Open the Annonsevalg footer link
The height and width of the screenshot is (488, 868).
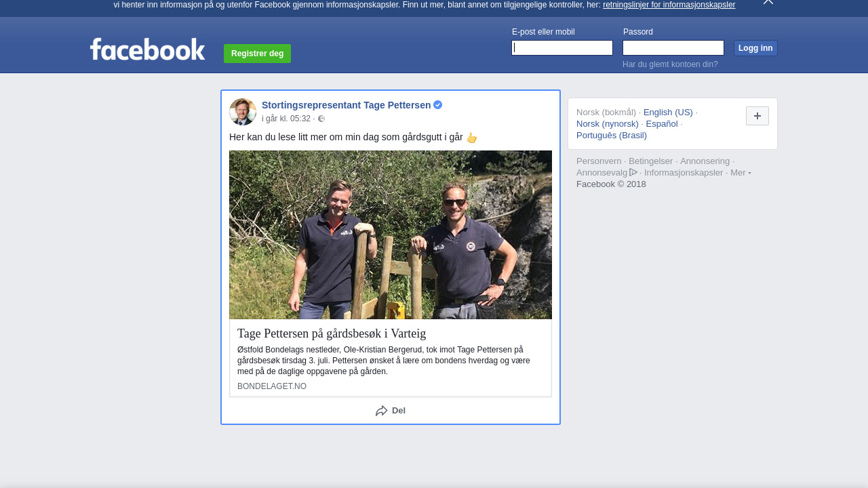[602, 173]
